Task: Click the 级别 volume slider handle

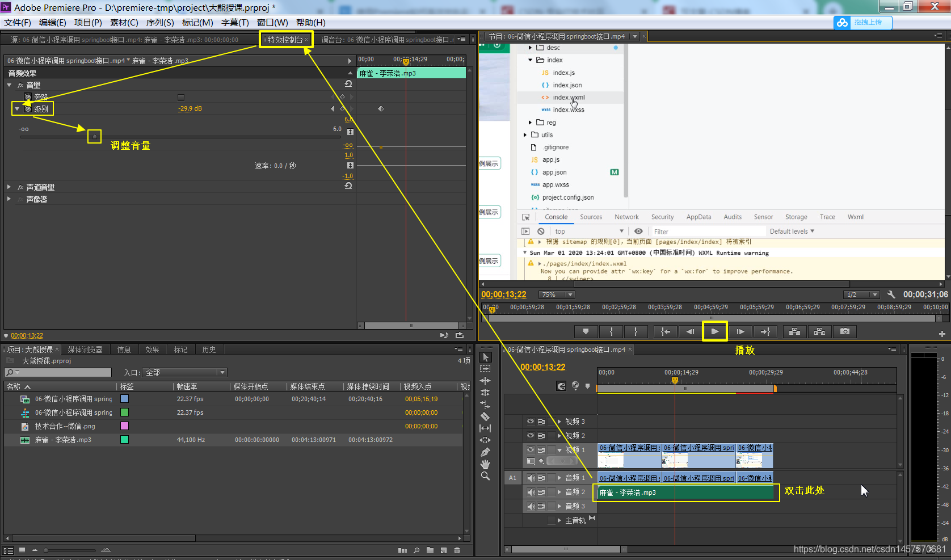Action: [95, 136]
